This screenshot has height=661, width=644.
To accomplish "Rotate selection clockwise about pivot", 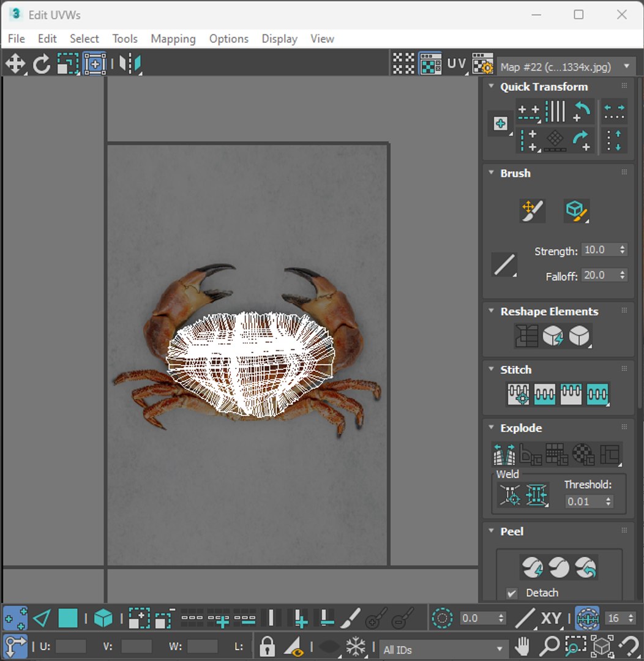I will click(x=582, y=140).
